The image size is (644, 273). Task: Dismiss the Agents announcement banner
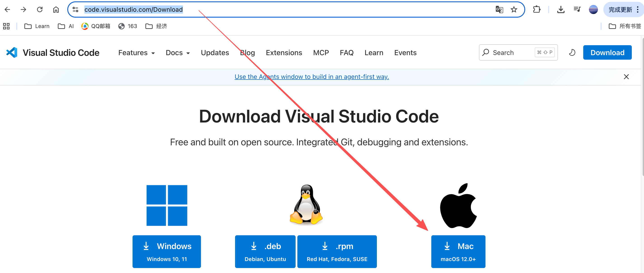pyautogui.click(x=626, y=77)
